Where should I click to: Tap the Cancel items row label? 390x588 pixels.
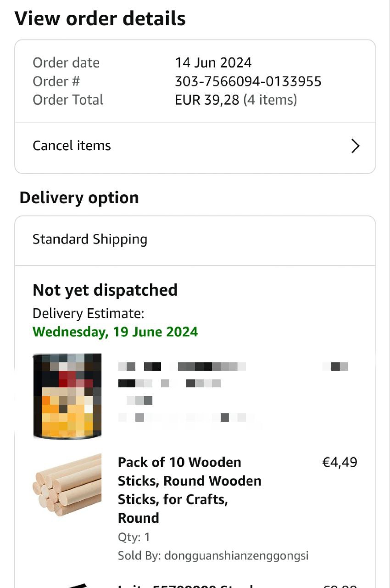pyautogui.click(x=72, y=146)
